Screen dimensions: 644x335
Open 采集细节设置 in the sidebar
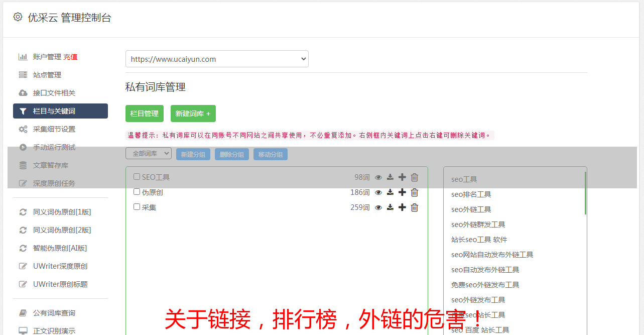pyautogui.click(x=54, y=129)
